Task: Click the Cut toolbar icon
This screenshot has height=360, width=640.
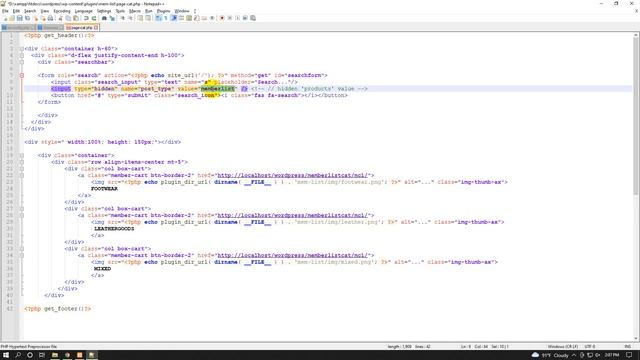Action: pos(60,18)
